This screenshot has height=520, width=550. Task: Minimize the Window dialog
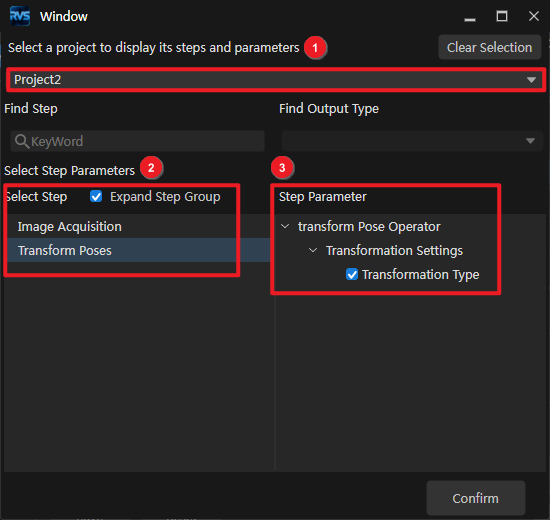[470, 17]
